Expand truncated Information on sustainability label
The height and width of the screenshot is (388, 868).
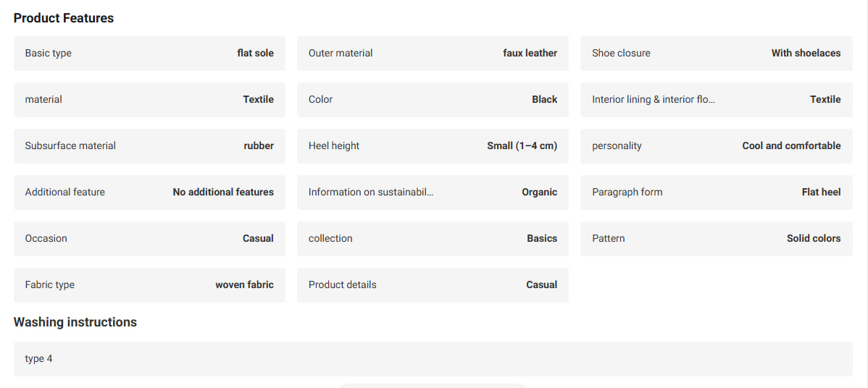click(x=371, y=193)
